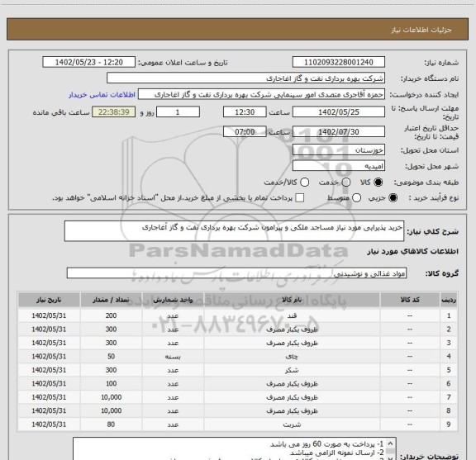Click the تعداد / مقدار column header
Screen dimensions: 476x460
[x=111, y=300]
